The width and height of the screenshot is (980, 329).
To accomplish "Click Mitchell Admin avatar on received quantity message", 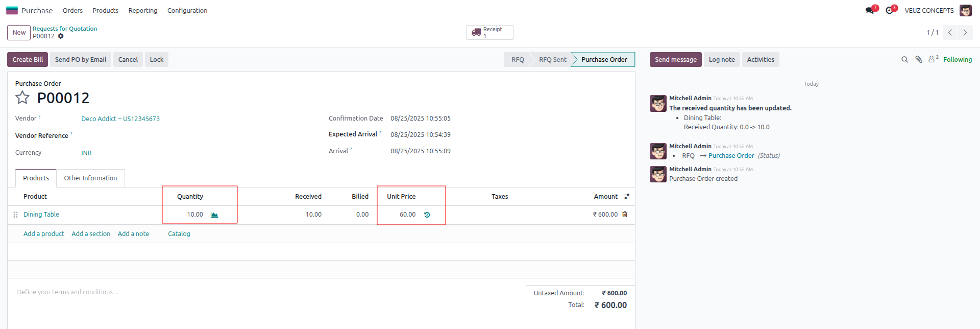I will tap(658, 103).
